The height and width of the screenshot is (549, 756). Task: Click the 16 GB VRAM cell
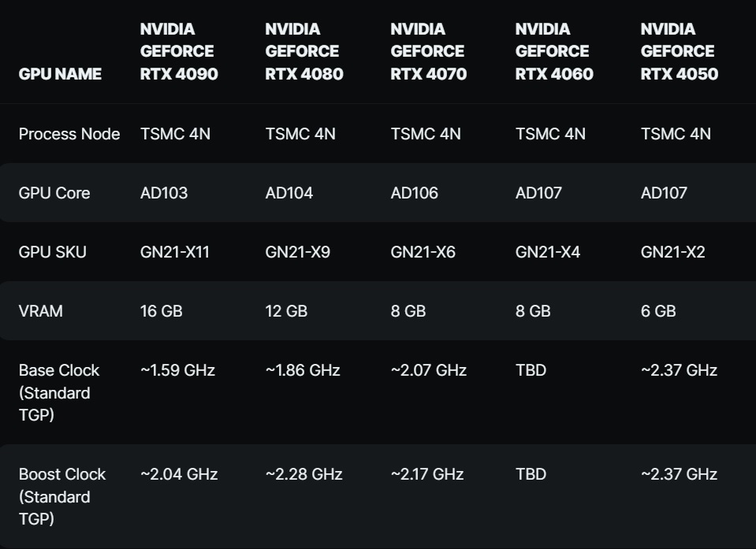click(161, 311)
